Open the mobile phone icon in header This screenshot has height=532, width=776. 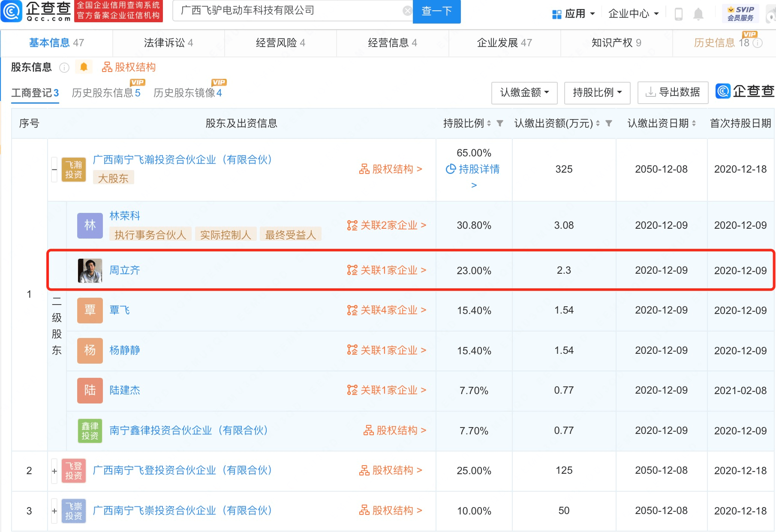coord(679,14)
